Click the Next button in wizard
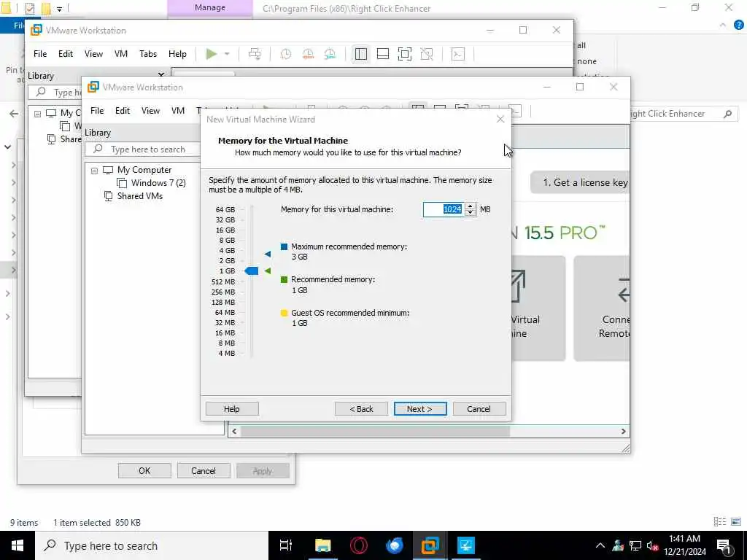 click(420, 408)
